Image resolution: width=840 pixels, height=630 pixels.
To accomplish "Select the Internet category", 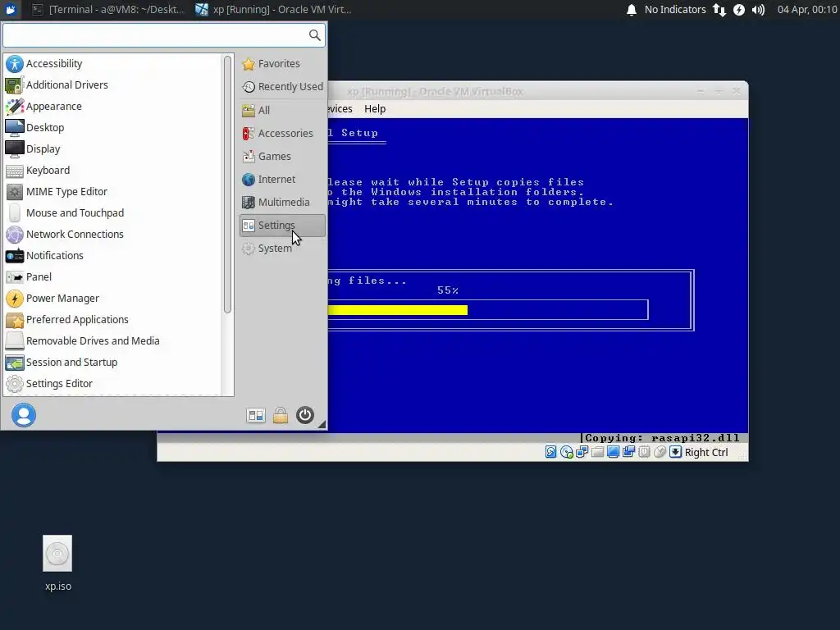I will pos(282,180).
